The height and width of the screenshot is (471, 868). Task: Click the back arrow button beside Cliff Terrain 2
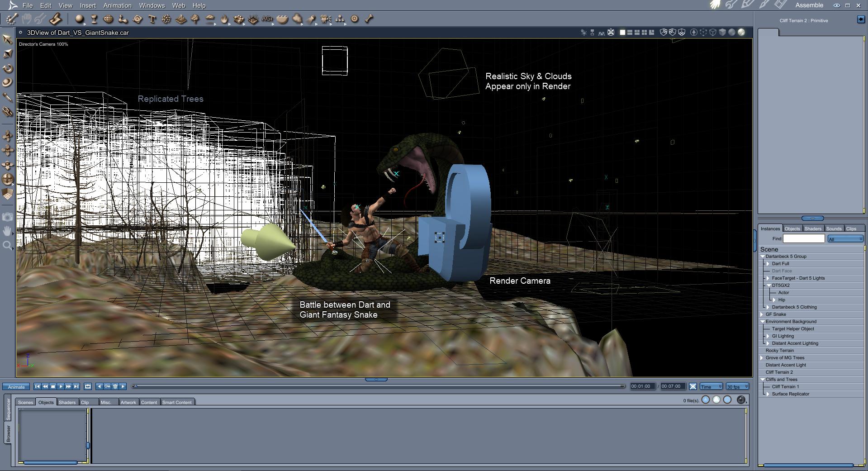860,19
